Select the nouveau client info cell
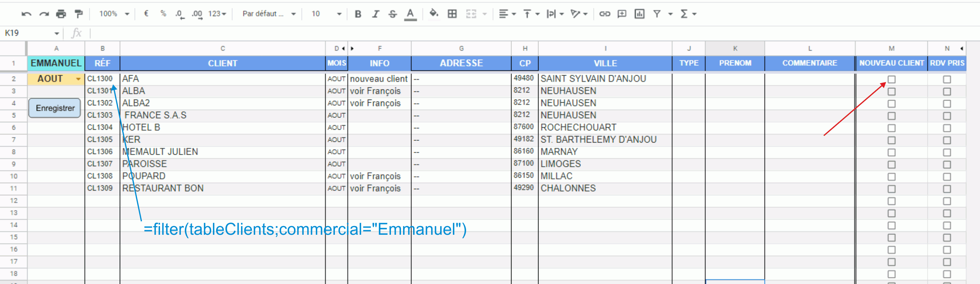Screen dimensions: 980x284 (379, 79)
